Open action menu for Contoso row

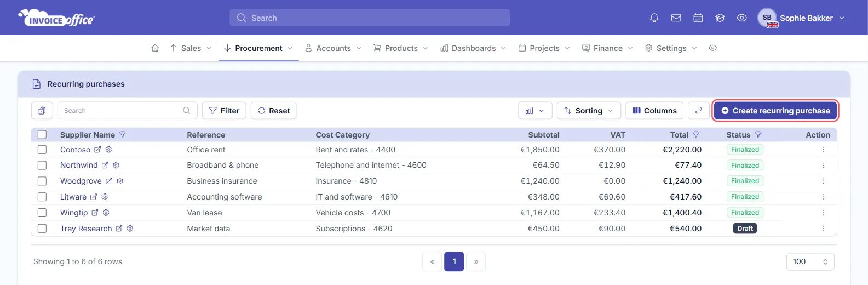click(x=824, y=150)
